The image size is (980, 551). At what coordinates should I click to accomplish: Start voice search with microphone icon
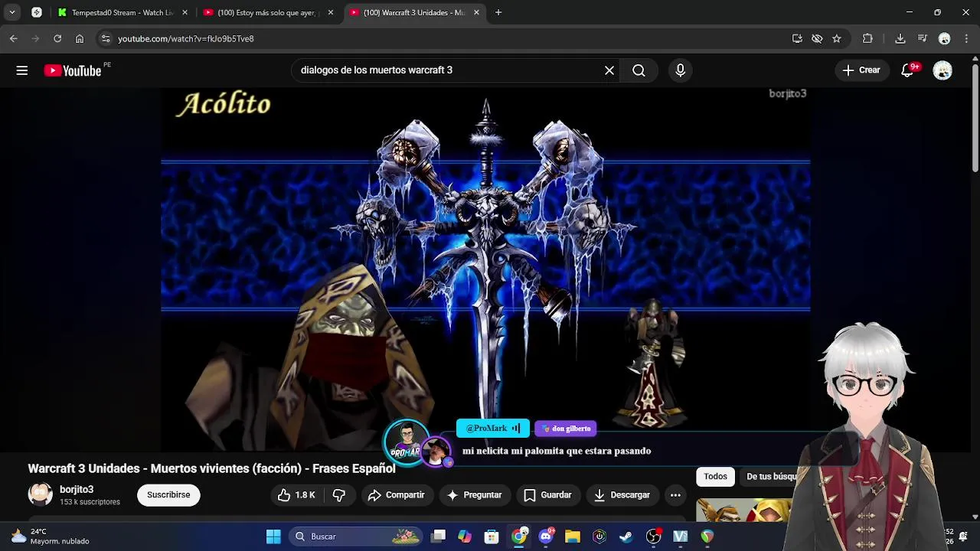point(680,70)
